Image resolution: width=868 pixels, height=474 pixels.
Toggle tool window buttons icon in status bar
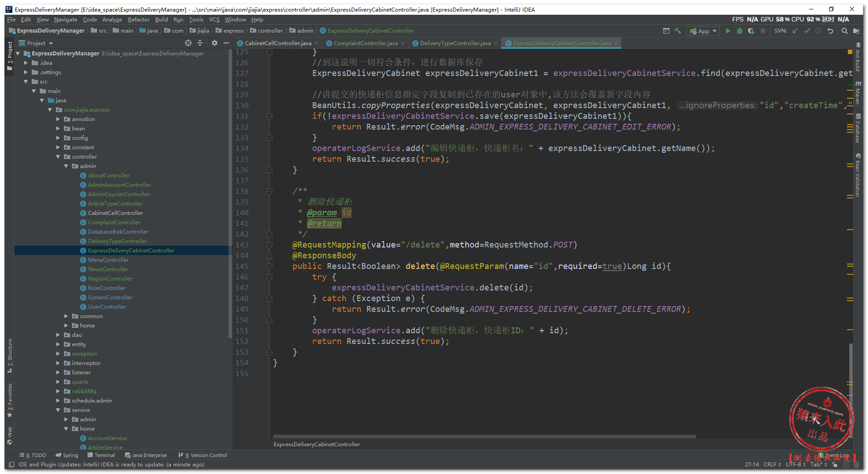coord(12,465)
